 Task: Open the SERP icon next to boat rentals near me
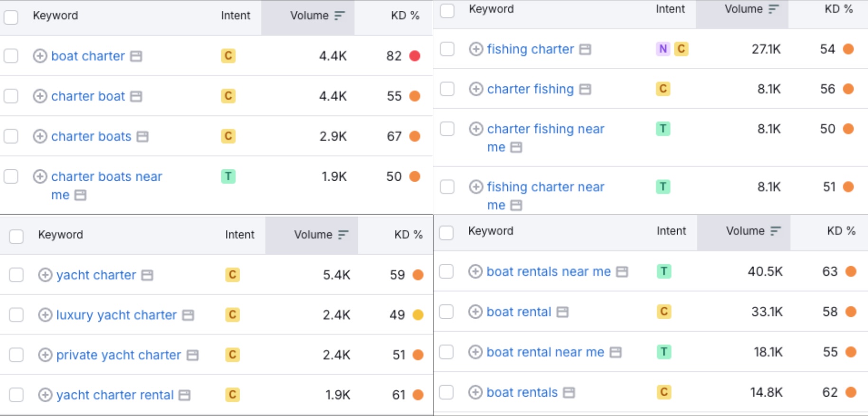point(622,272)
